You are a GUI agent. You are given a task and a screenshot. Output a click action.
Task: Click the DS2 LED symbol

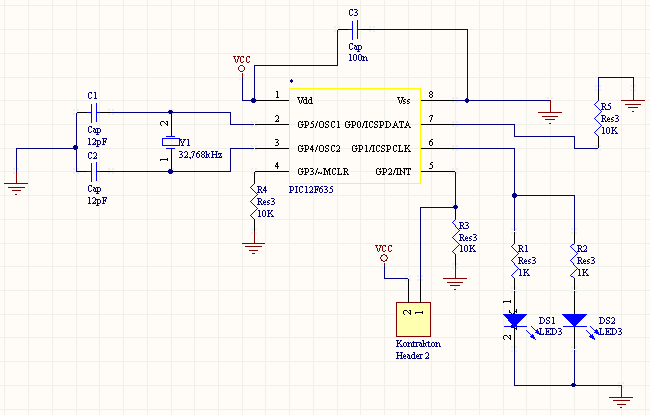(x=575, y=322)
